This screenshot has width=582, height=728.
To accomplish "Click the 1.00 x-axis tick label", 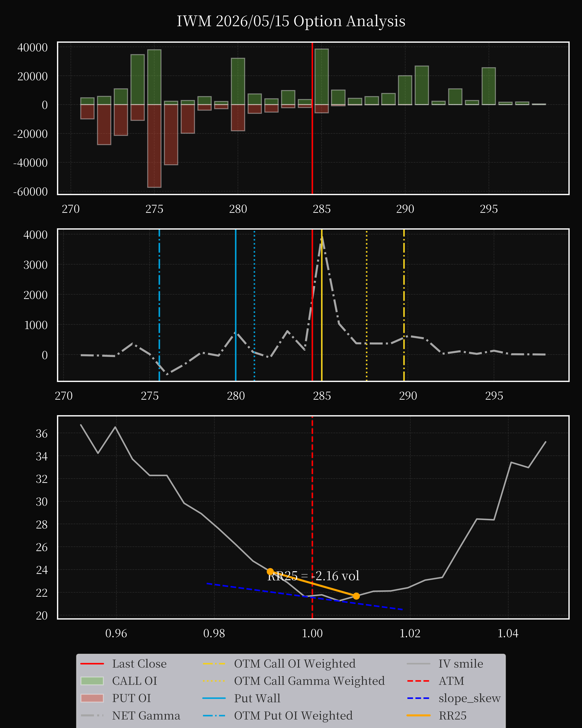I will [312, 633].
